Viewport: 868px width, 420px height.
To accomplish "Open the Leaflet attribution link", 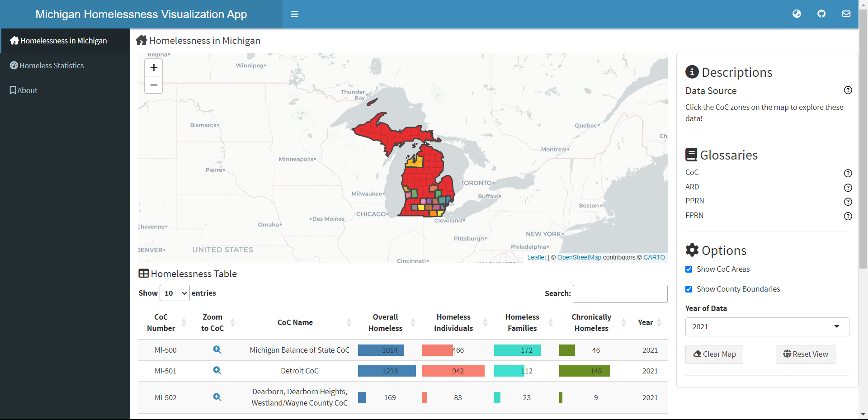I will pos(537,257).
